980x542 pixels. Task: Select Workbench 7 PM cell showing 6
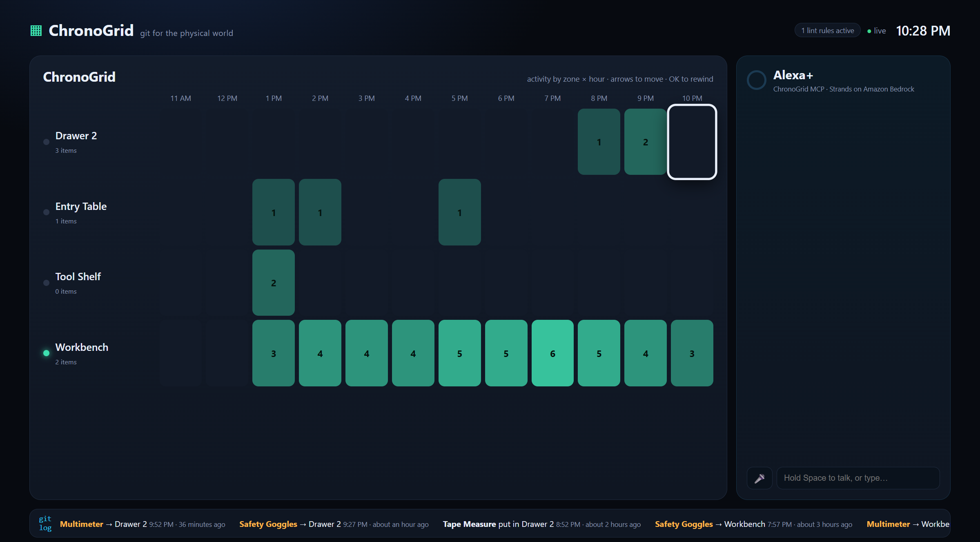pos(552,353)
